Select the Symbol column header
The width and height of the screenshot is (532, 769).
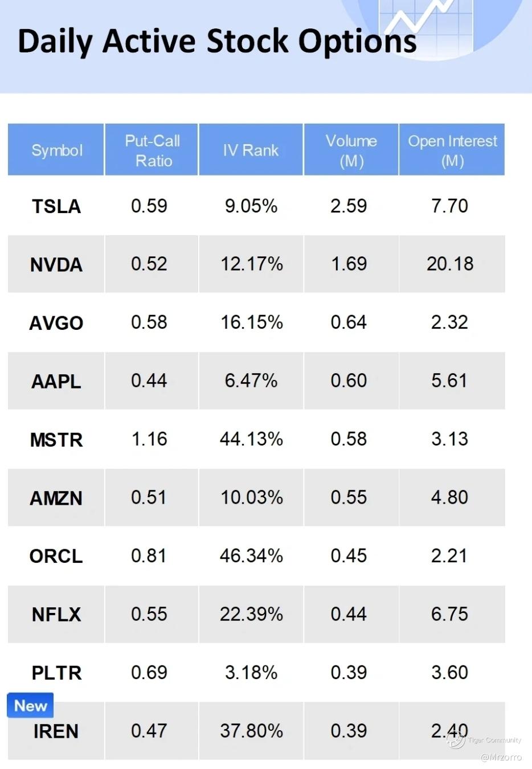tap(56, 150)
